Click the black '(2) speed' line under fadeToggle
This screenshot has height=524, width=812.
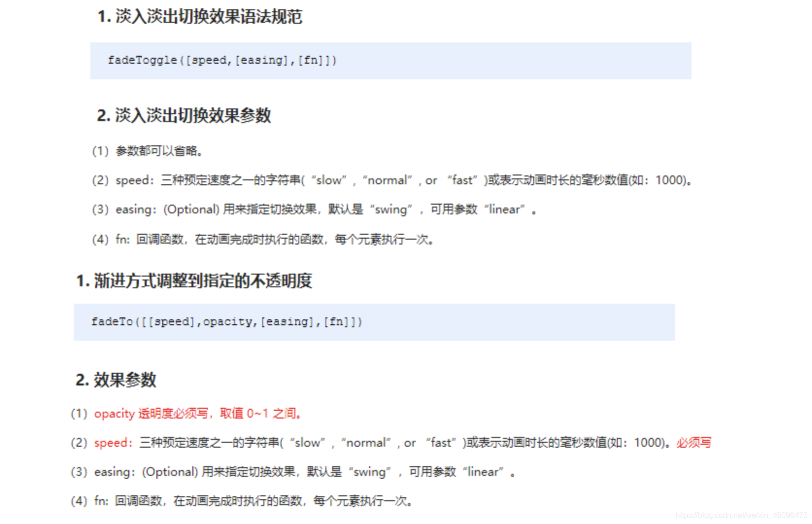coord(391,180)
